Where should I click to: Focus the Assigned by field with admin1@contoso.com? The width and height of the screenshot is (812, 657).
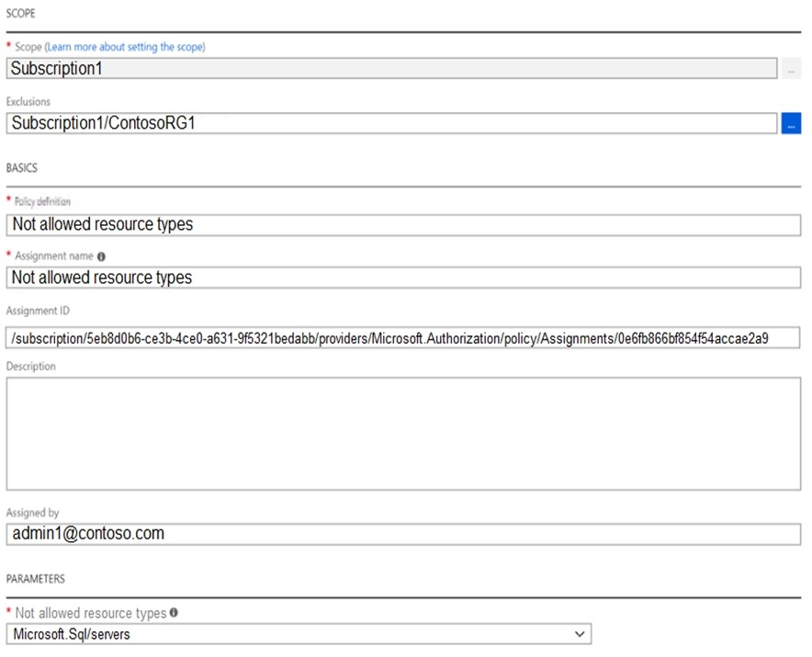(402, 534)
